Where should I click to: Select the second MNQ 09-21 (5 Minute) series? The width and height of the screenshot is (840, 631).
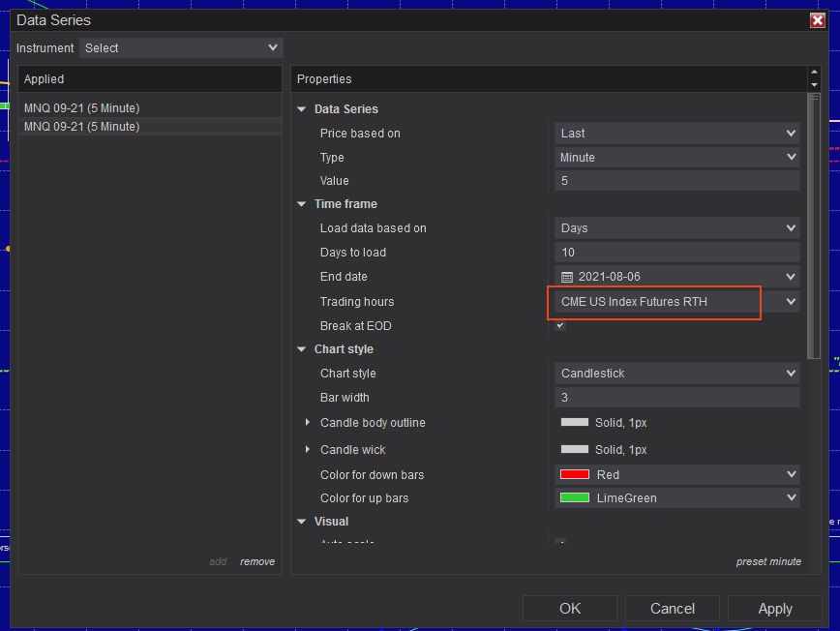click(x=150, y=127)
